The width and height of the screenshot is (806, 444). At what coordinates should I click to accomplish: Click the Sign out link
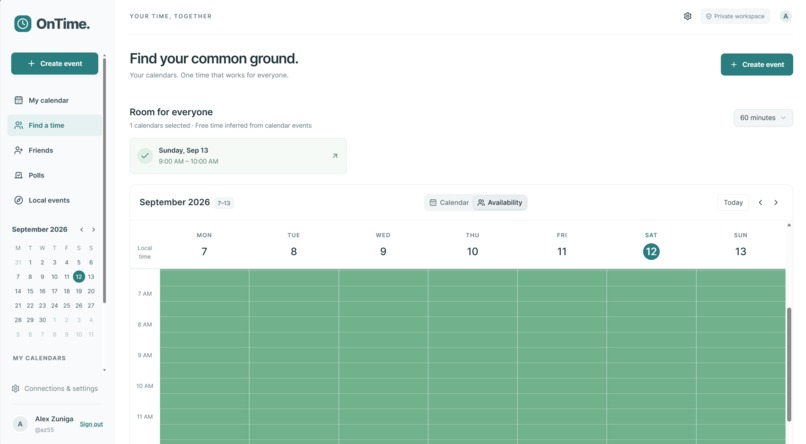point(91,424)
